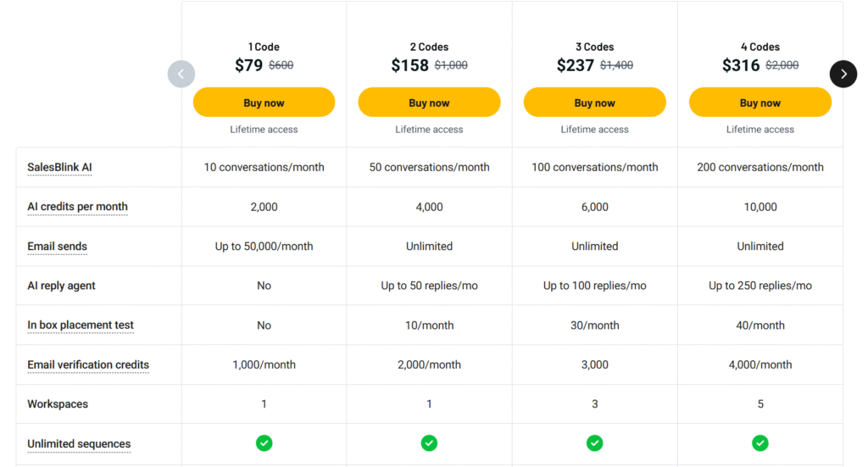This screenshot has height=467, width=868.
Task: Buy the 4 Codes plan for $316
Action: pyautogui.click(x=760, y=103)
